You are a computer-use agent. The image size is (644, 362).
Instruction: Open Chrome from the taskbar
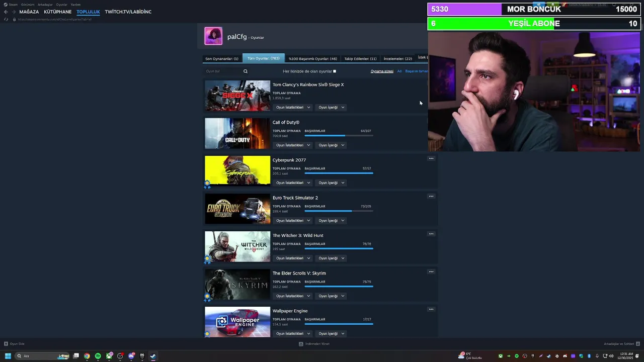point(87,356)
